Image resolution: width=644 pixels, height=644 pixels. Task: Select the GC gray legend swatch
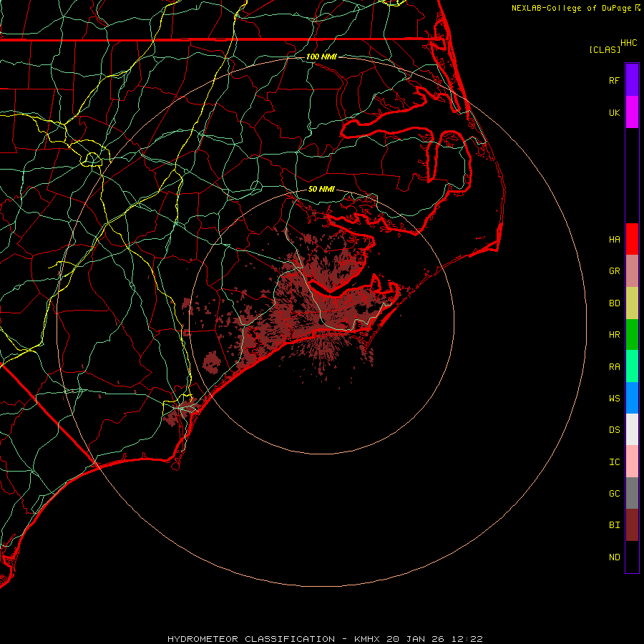(x=632, y=493)
